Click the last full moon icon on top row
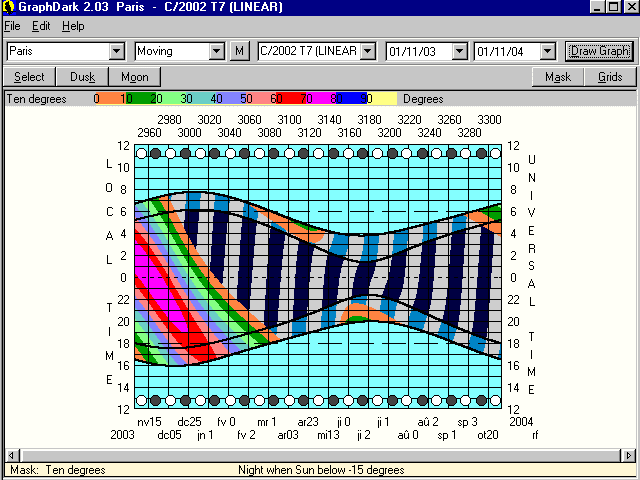Viewport: 640px width, 480px height. 495,153
